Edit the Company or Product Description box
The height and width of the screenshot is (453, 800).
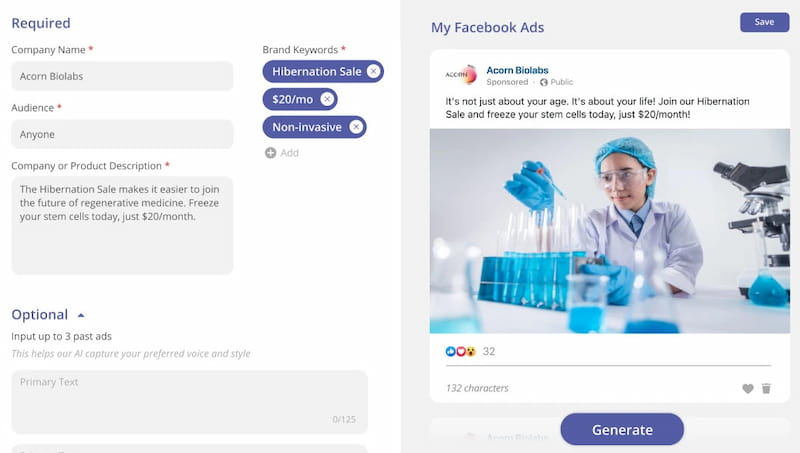122,225
